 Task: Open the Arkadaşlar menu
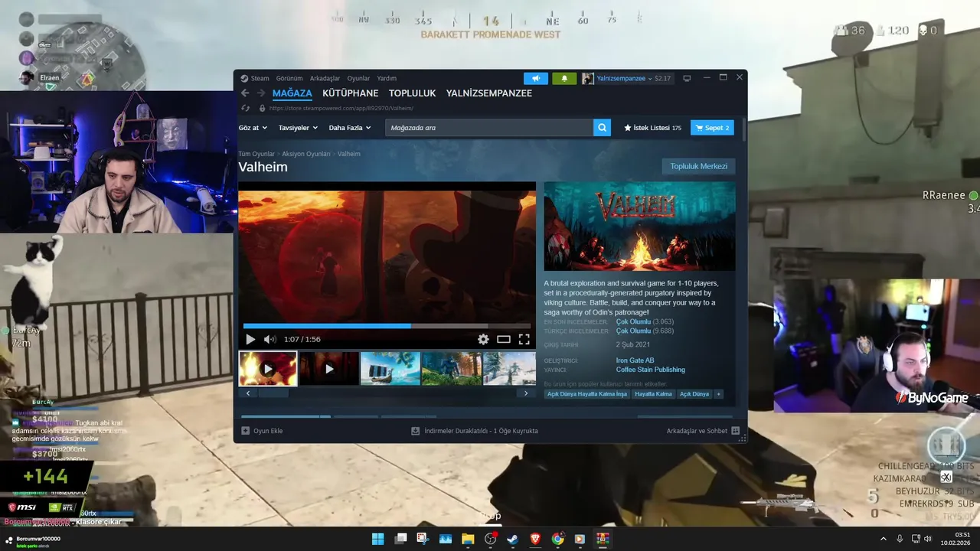(x=325, y=78)
